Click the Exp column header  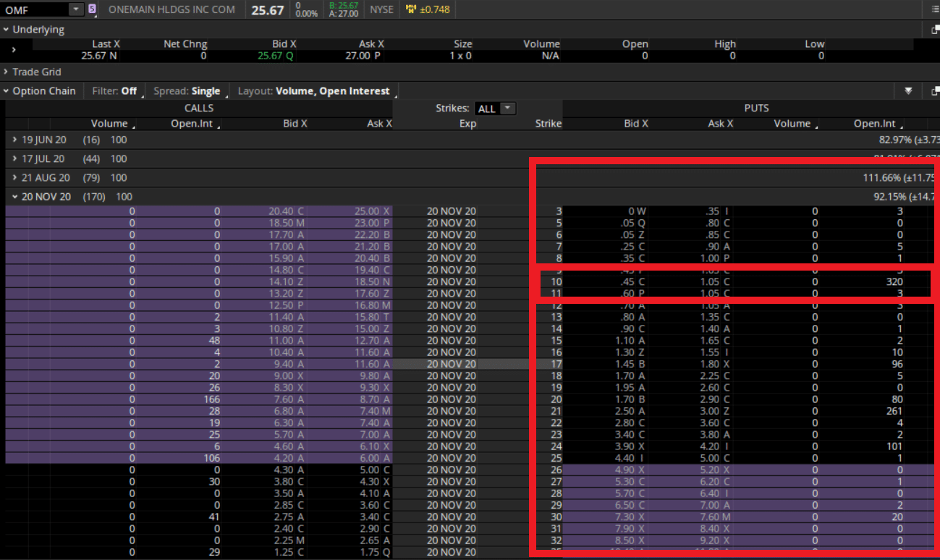point(468,124)
